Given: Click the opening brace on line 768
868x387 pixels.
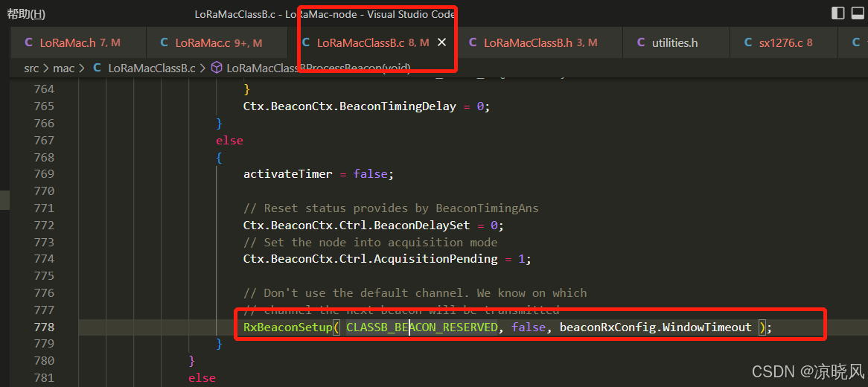Looking at the screenshot, I should (219, 157).
